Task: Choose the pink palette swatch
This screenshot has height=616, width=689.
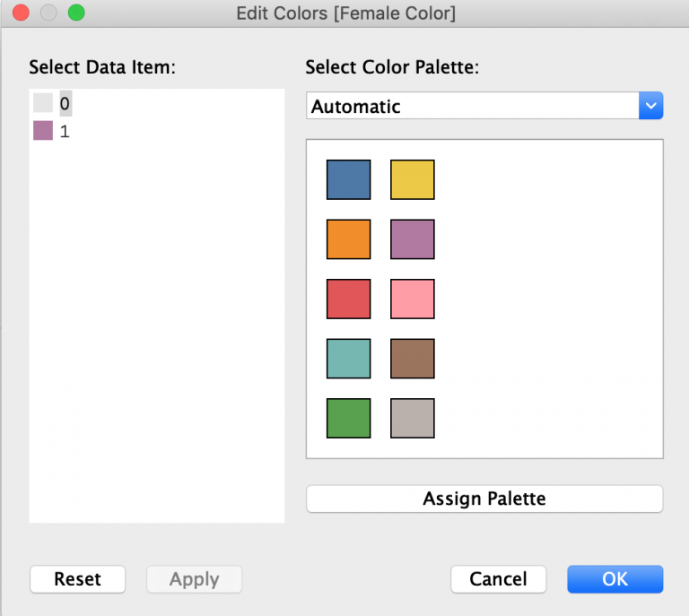Action: tap(413, 299)
